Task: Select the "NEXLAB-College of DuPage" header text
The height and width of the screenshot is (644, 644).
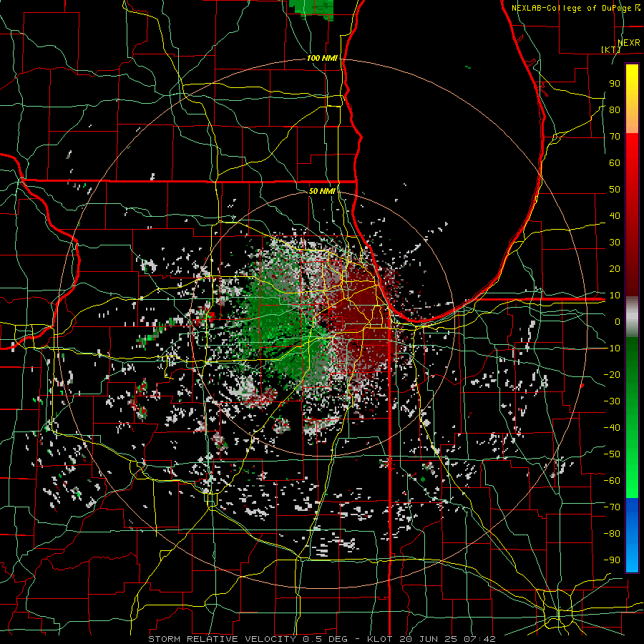Action: pyautogui.click(x=571, y=8)
